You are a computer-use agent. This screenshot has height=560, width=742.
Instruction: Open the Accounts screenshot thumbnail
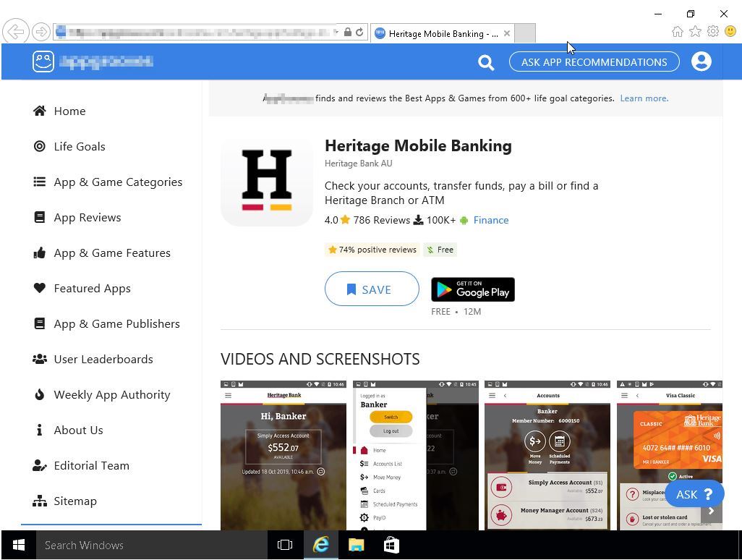547,455
